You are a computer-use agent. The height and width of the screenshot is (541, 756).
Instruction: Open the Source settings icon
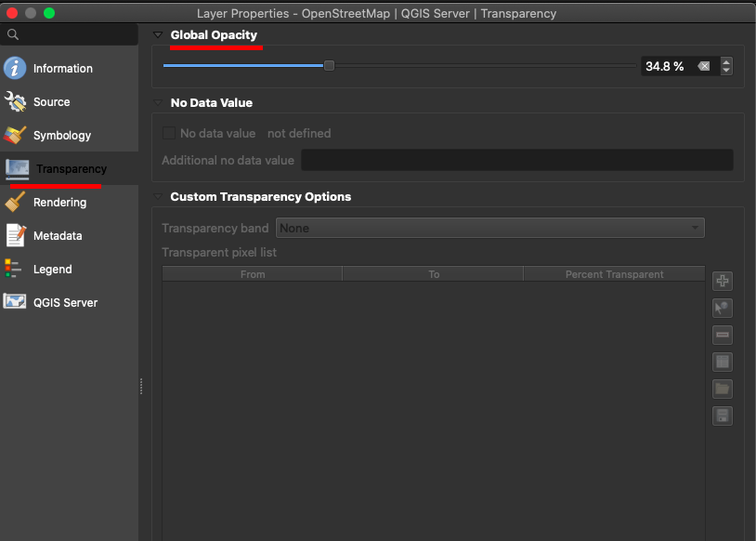(15, 101)
